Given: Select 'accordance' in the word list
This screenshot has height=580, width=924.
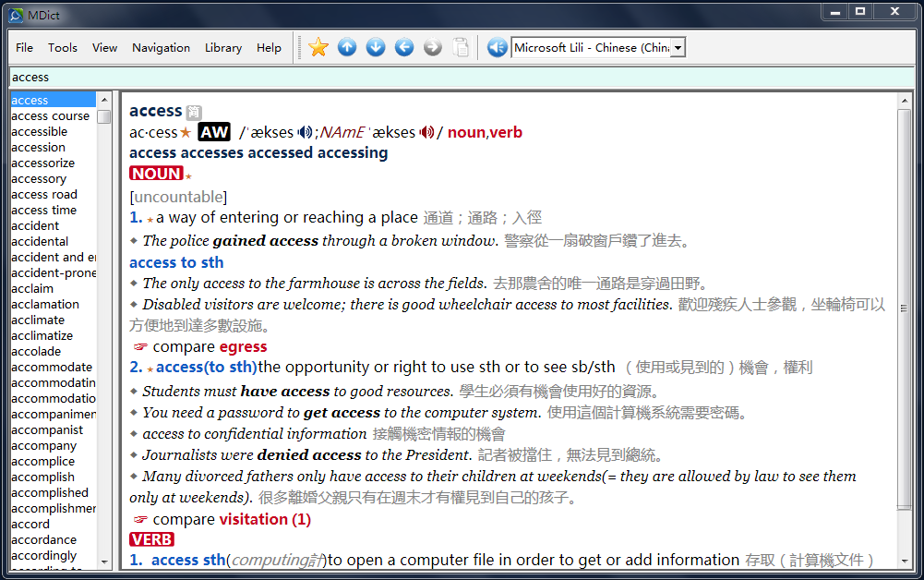Looking at the screenshot, I should (44, 540).
